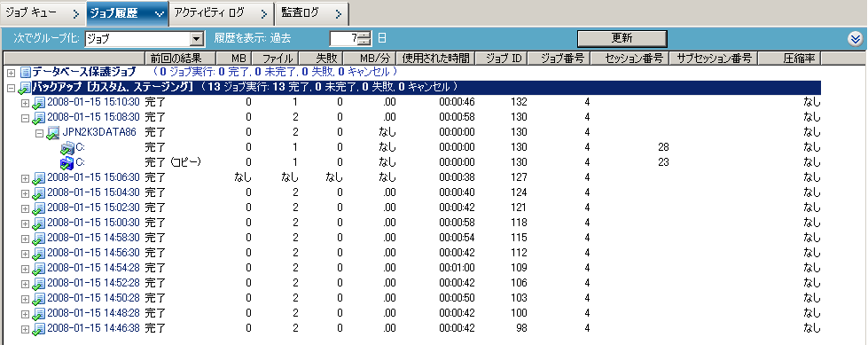This screenshot has width=868, height=345.
Task: Click the 更新 button
Action: click(x=622, y=38)
